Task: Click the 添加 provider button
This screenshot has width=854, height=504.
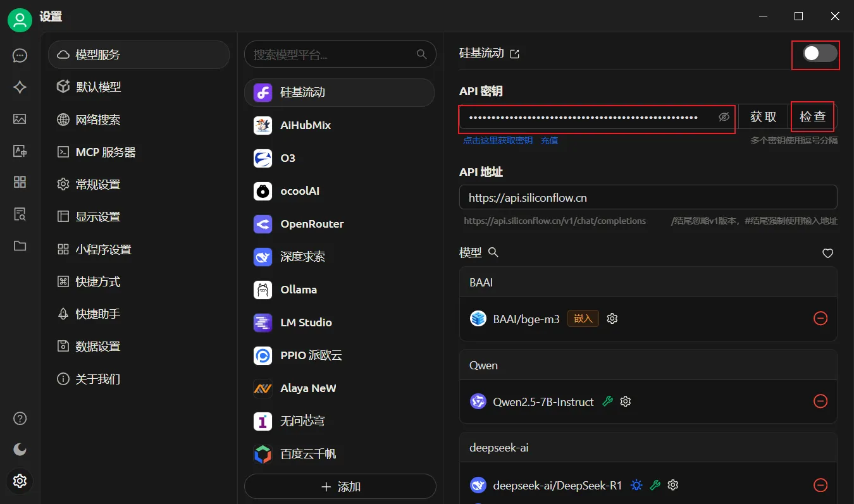Action: (x=340, y=487)
